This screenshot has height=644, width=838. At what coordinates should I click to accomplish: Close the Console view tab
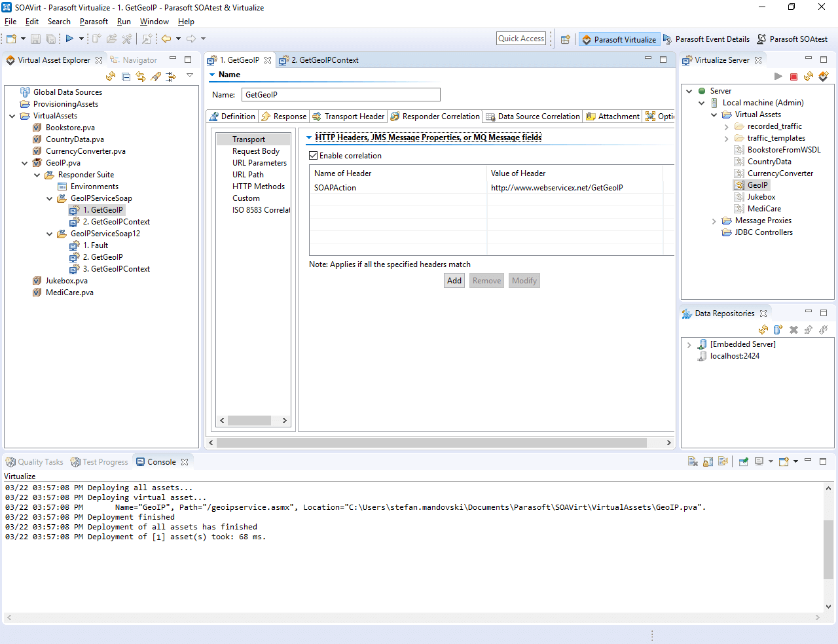click(185, 462)
